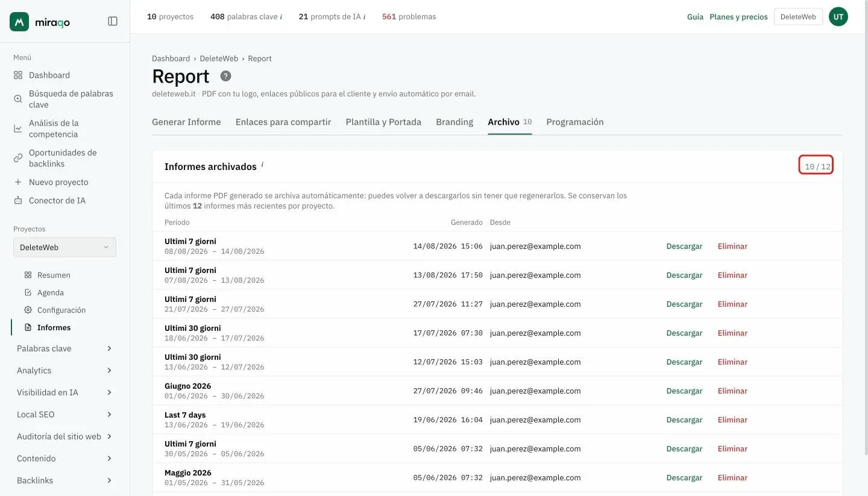Switch to the Generar Informe tab

point(186,122)
